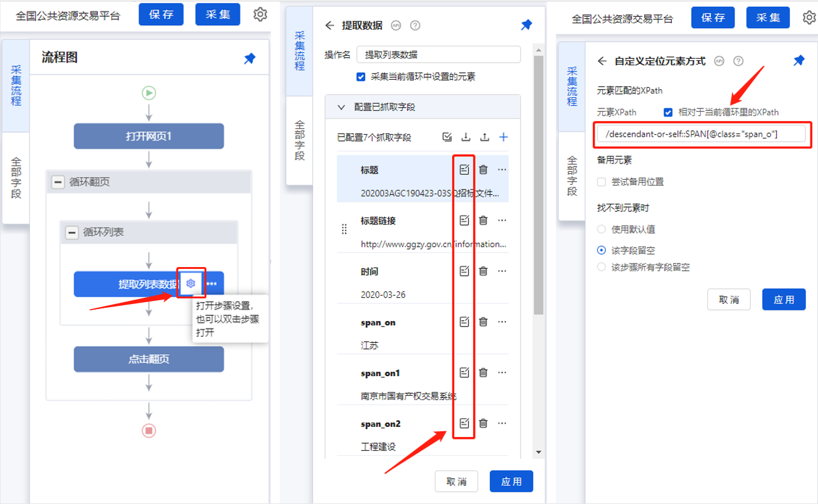This screenshot has height=504, width=818.
Task: Select the 打开网页1 step
Action: click(149, 136)
